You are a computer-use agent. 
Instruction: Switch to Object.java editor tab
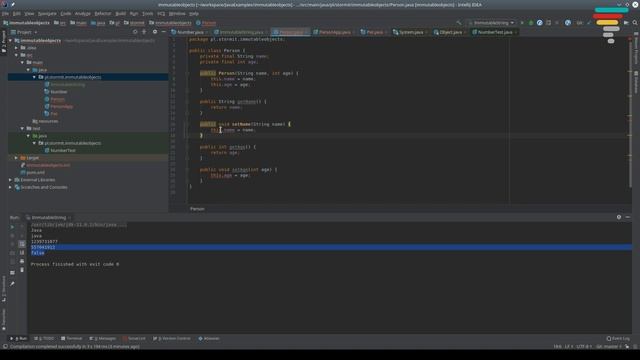click(x=450, y=32)
